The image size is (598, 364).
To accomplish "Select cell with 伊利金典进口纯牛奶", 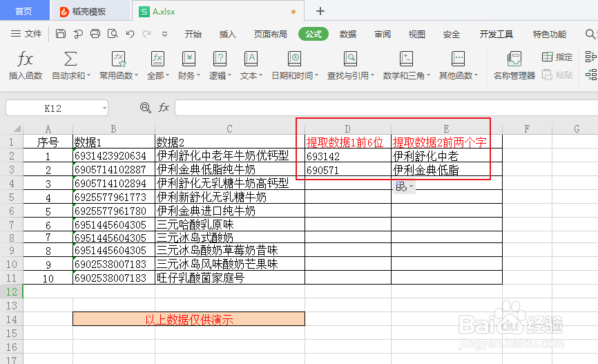I will pos(230,211).
